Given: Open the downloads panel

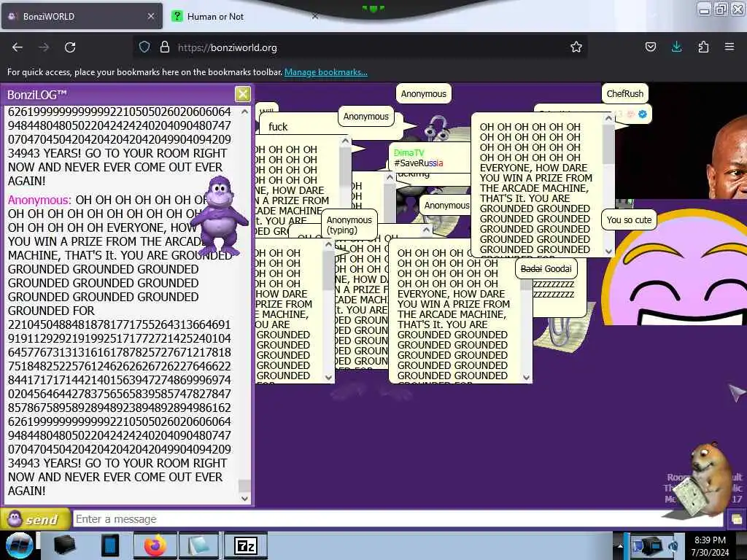Looking at the screenshot, I should [676, 47].
